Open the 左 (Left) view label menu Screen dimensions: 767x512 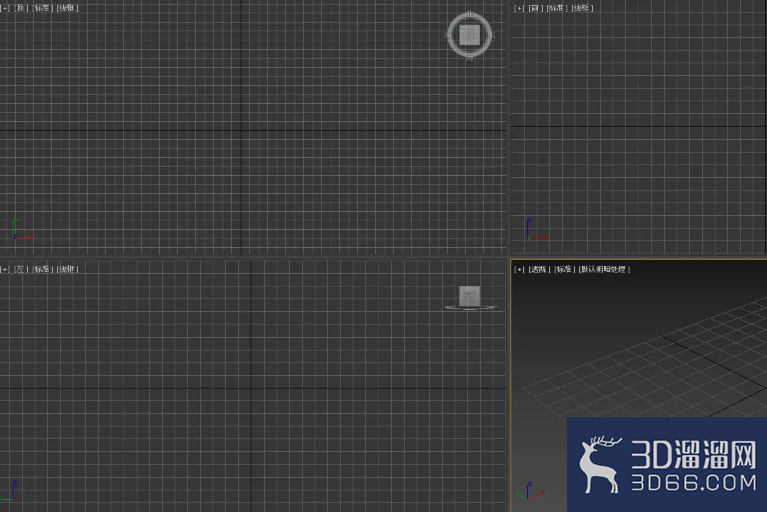pos(21,269)
